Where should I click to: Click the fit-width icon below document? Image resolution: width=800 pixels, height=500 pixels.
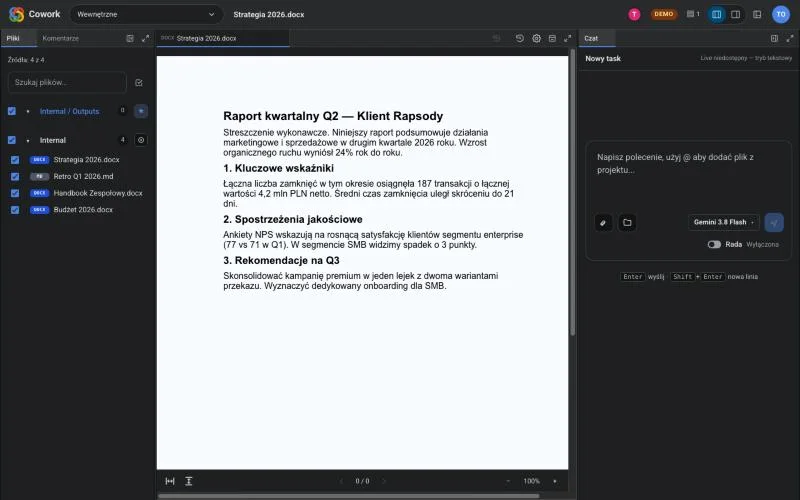pos(170,481)
